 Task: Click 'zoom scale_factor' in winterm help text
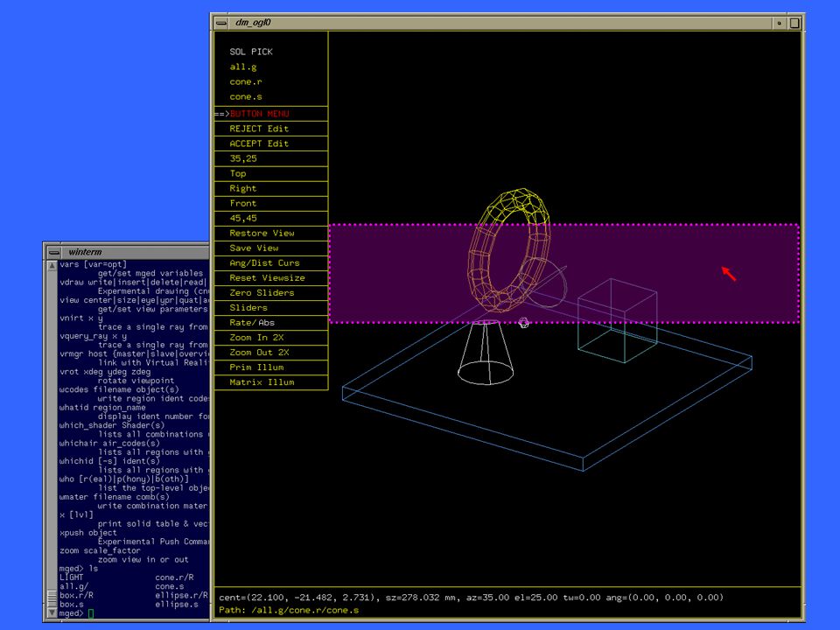(x=100, y=550)
